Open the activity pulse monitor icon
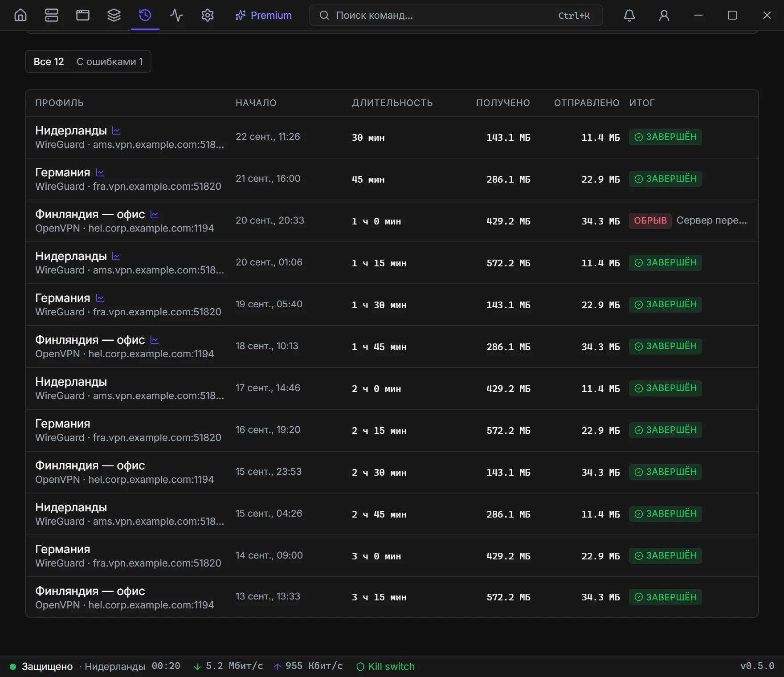 (176, 15)
